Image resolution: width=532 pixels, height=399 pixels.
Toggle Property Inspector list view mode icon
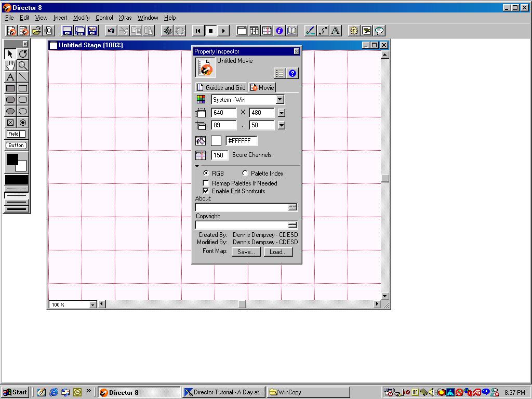click(280, 73)
